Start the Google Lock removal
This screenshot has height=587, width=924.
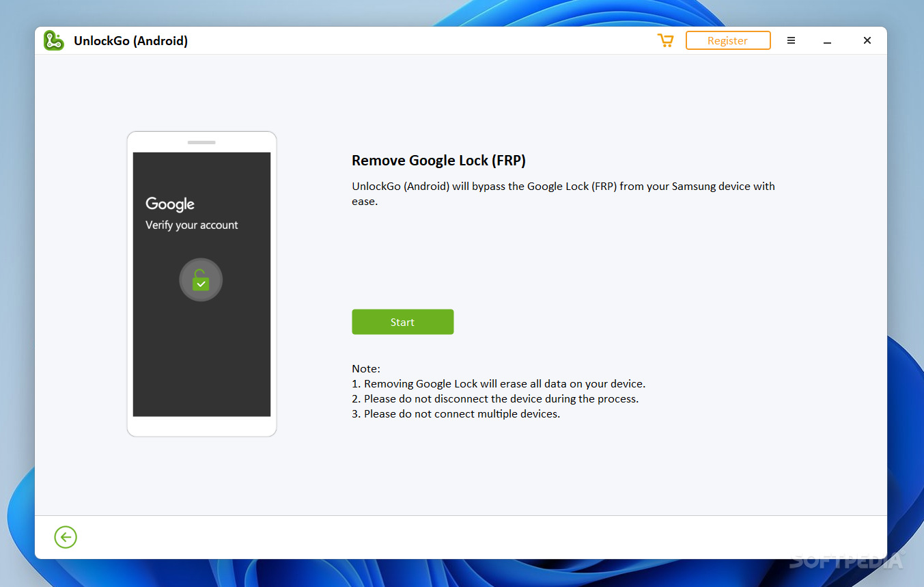[403, 322]
